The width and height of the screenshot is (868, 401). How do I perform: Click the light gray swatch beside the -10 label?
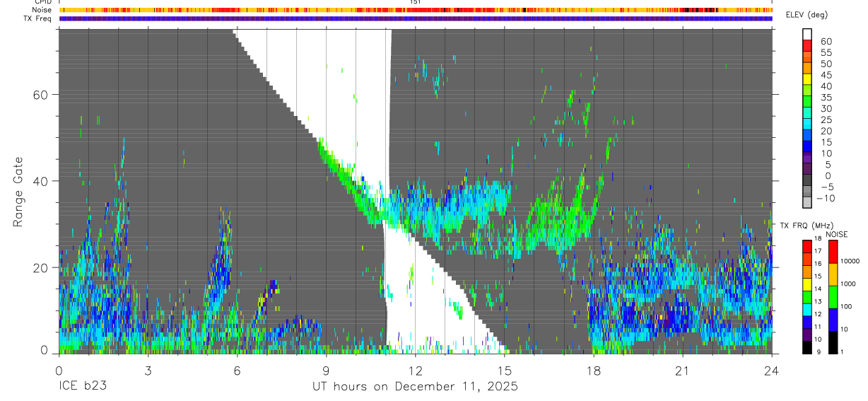(x=808, y=202)
